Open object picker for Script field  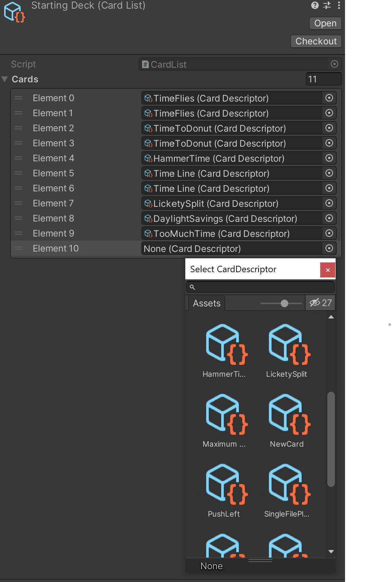point(334,64)
